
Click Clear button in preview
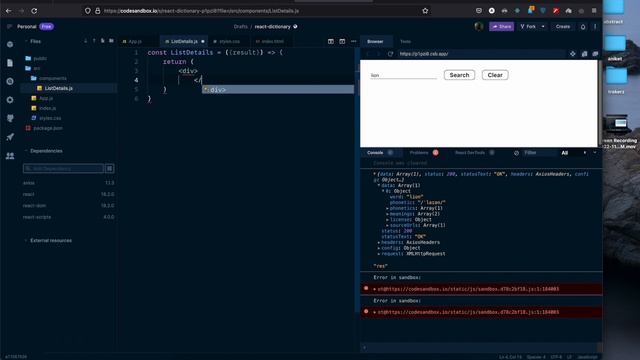495,75
